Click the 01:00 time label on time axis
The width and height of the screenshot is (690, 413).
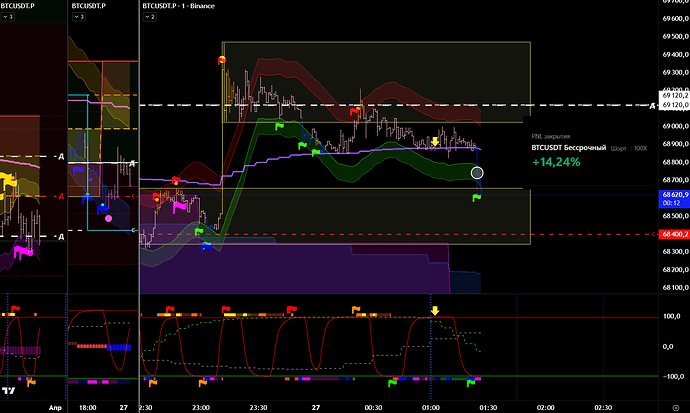[431, 407]
